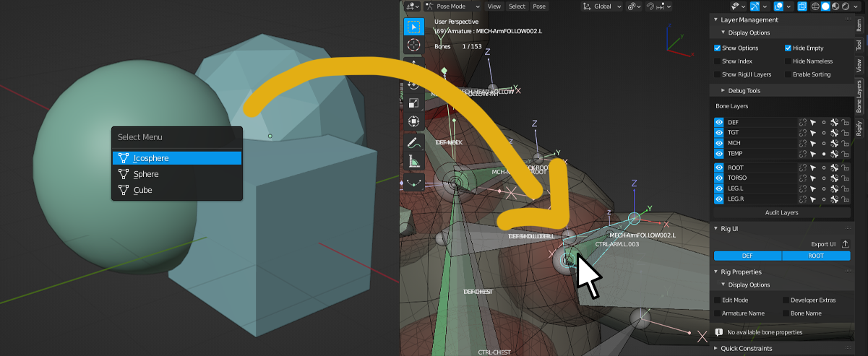Click the LEG.L layer bone-group icon
The width and height of the screenshot is (868, 356).
pos(834,188)
